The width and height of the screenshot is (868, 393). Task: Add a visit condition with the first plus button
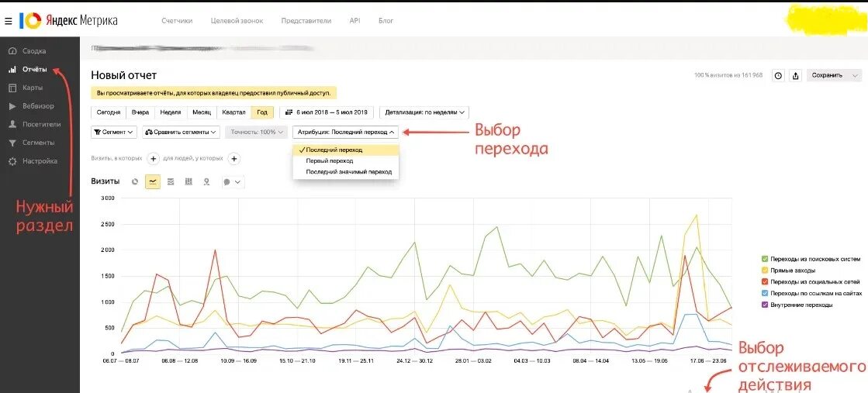tap(153, 159)
